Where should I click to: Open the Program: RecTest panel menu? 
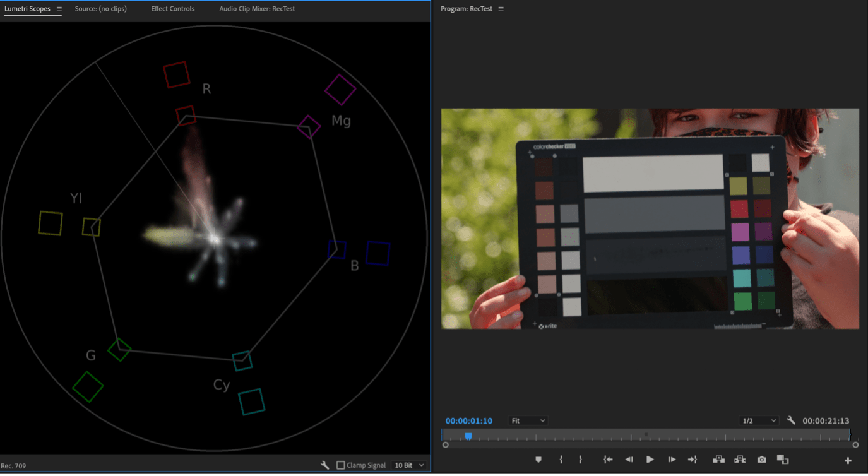point(501,9)
